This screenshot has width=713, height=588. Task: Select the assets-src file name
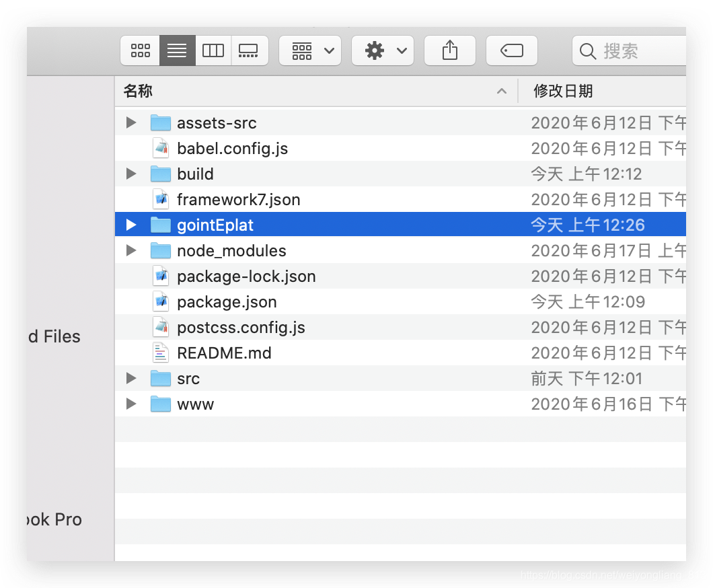[x=217, y=123]
